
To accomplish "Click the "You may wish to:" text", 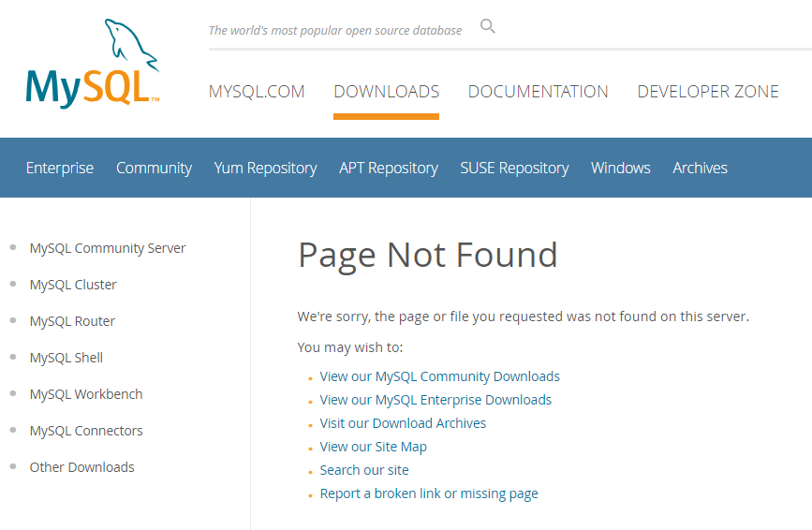I will click(350, 347).
